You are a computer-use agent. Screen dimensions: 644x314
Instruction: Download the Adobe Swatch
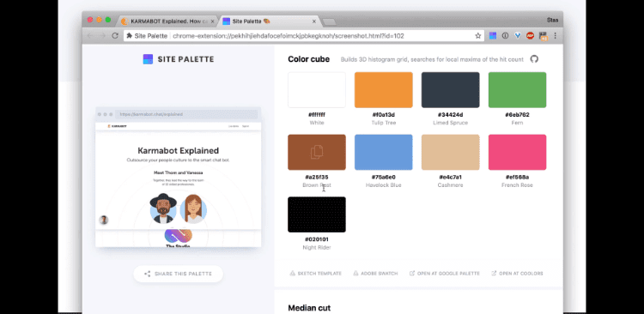[x=375, y=274]
